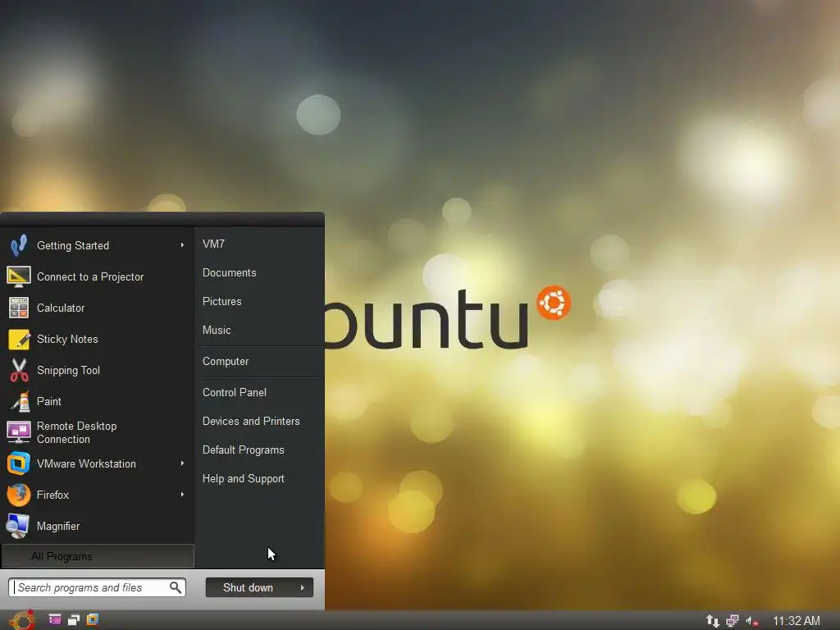Screen dimensions: 840x630
Task: Click the Magnifier icon
Action: coord(18,526)
